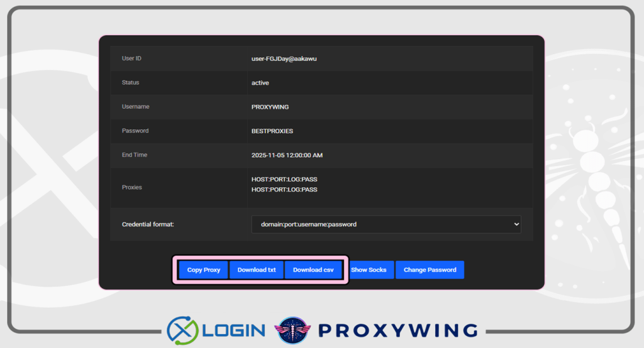Select the End Time date 2025-11-05
This screenshot has width=644, height=348.
[268, 155]
